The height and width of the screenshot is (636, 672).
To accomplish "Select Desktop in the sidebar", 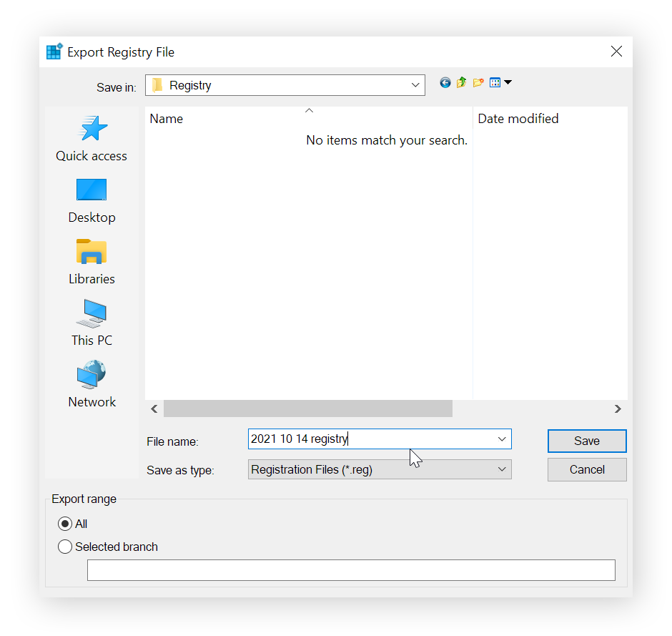I will click(91, 200).
